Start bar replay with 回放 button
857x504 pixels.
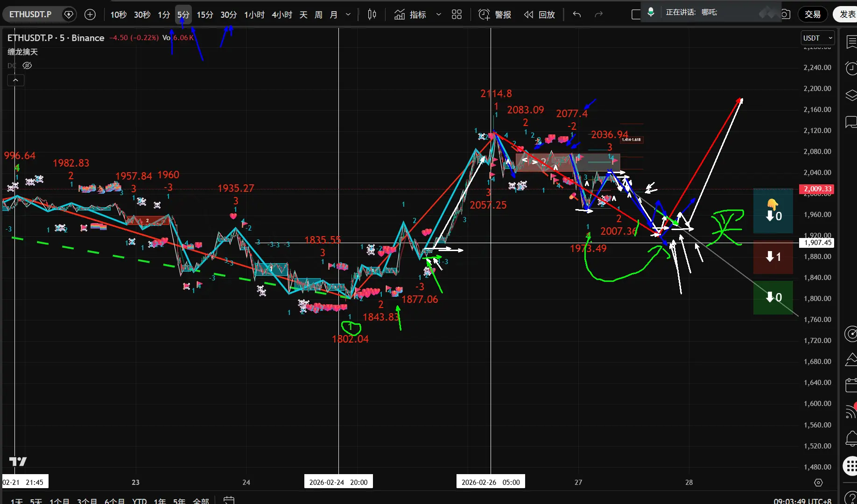[540, 15]
